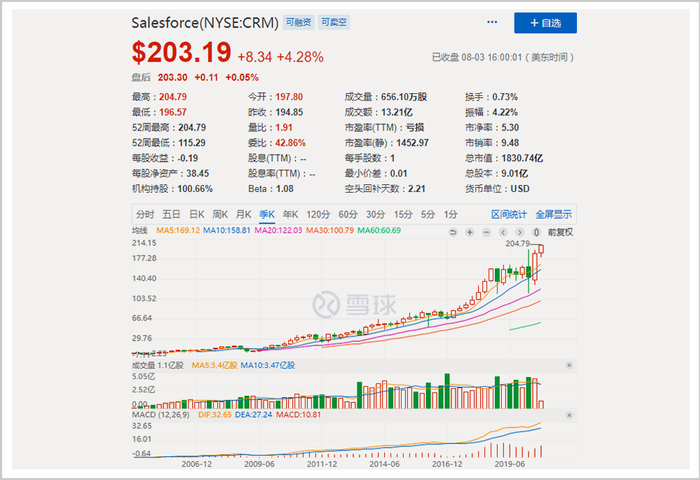Click the 可融资 tag
Viewport: 700px width, 480px height.
pyautogui.click(x=298, y=22)
